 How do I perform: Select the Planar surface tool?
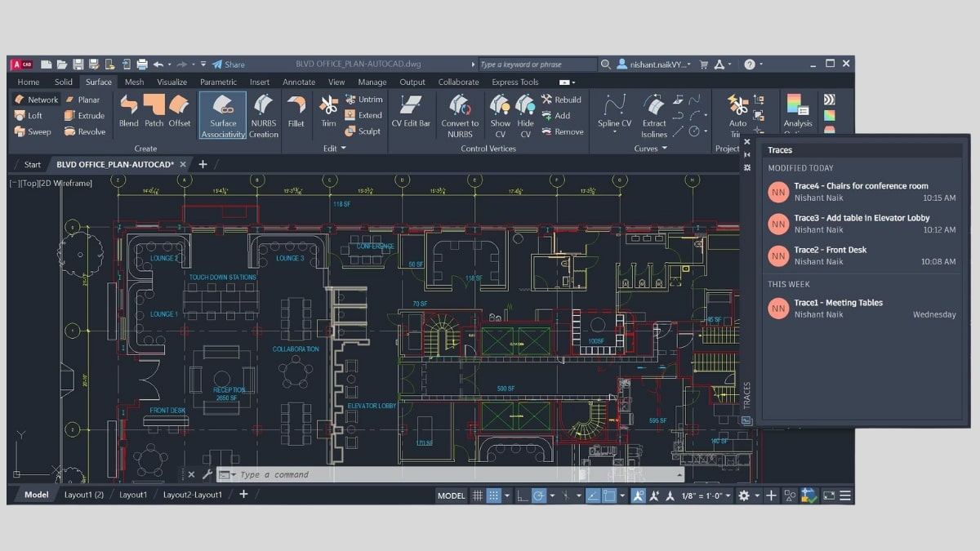[82, 100]
